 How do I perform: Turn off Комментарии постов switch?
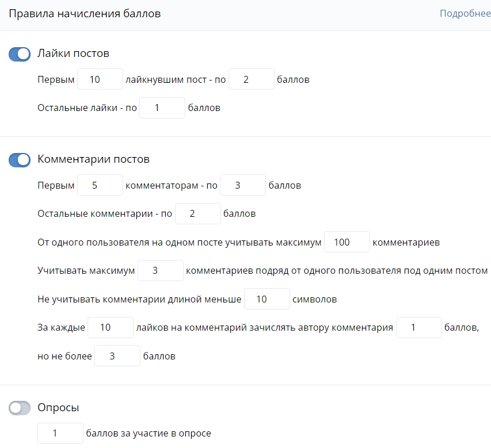click(20, 160)
